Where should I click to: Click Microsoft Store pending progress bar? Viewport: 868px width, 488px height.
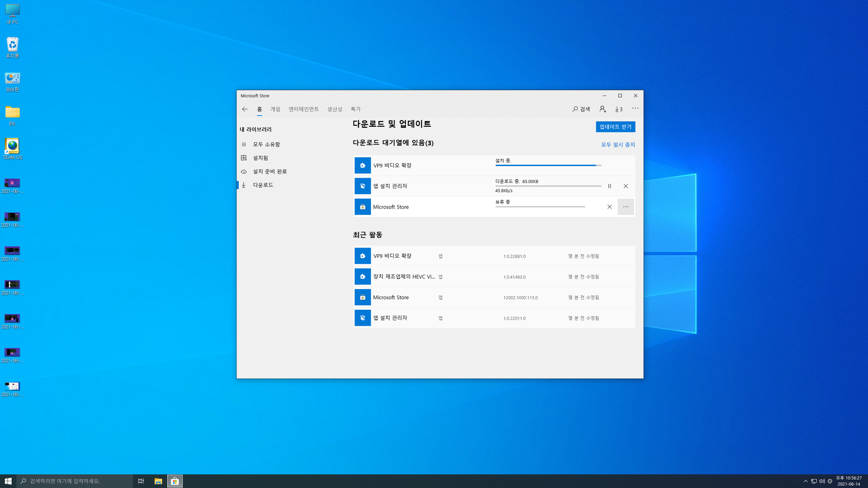click(540, 207)
